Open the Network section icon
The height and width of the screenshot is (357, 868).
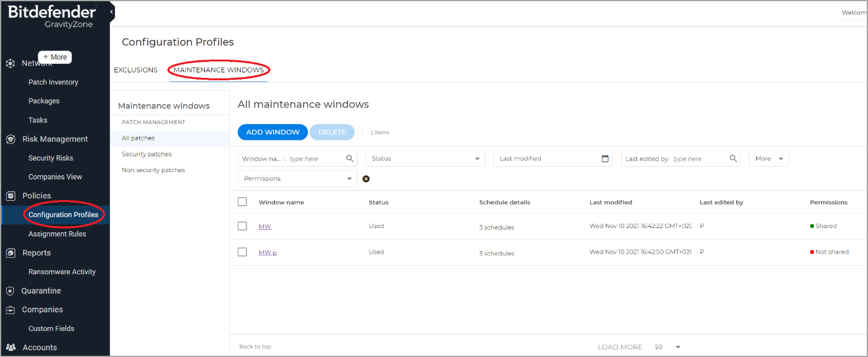click(x=10, y=63)
